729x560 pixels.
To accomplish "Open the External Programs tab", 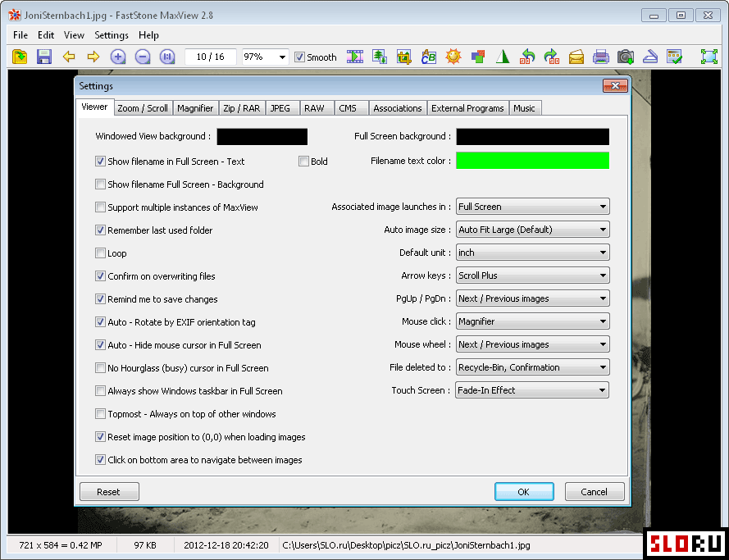I will pyautogui.click(x=467, y=108).
